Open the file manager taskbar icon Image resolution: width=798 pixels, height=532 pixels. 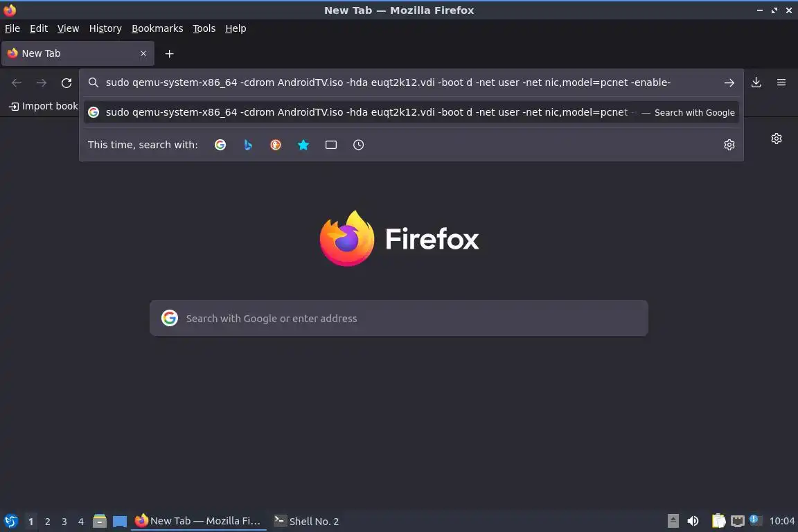(100, 521)
